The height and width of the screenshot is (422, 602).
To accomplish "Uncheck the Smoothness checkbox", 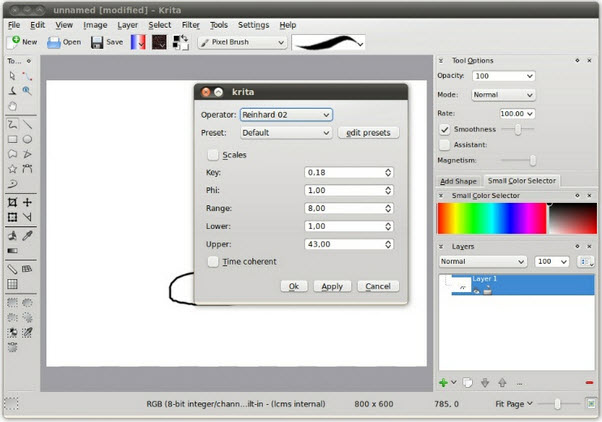I will point(445,130).
